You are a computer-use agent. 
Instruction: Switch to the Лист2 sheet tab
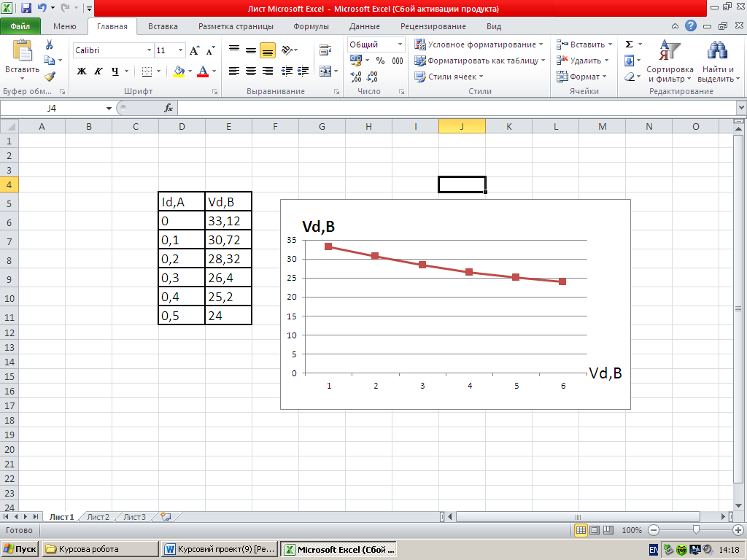(98, 517)
